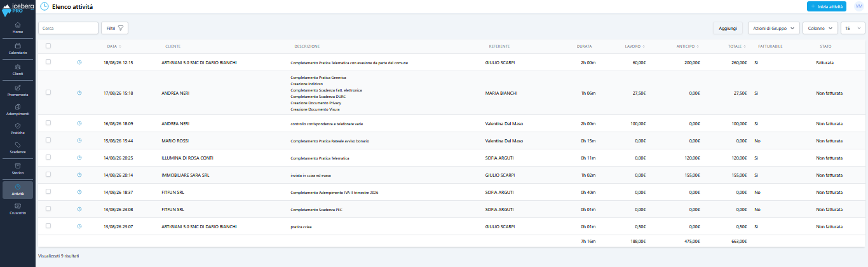The image size is (868, 267).
Task: Click the Inizia attività button
Action: (x=827, y=6)
